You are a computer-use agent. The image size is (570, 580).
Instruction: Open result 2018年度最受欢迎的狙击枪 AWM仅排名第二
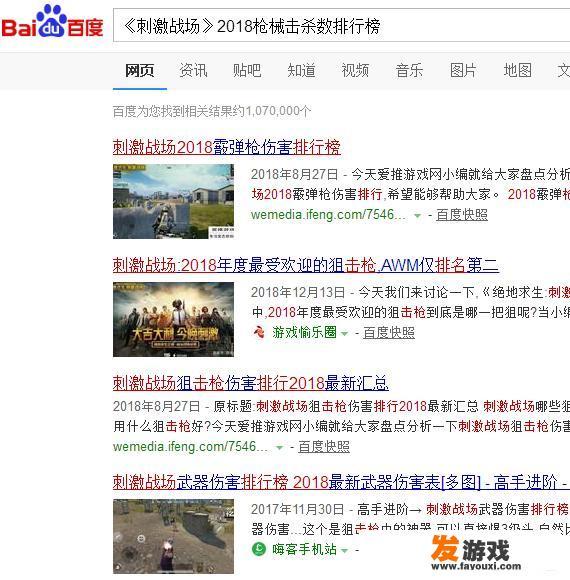click(x=306, y=265)
